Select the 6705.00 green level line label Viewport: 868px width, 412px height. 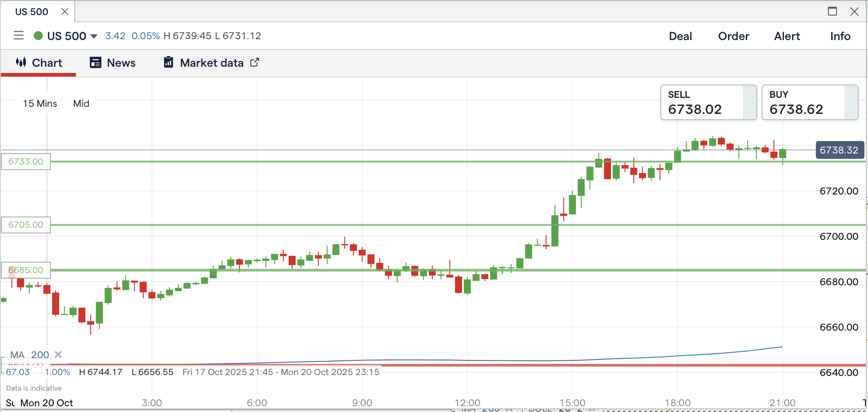[26, 225]
